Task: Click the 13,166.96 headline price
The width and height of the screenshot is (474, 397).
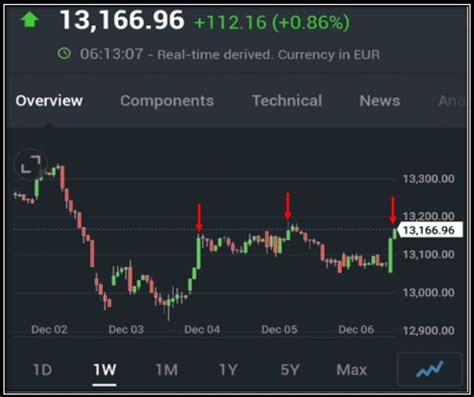Action: pyautogui.click(x=122, y=20)
